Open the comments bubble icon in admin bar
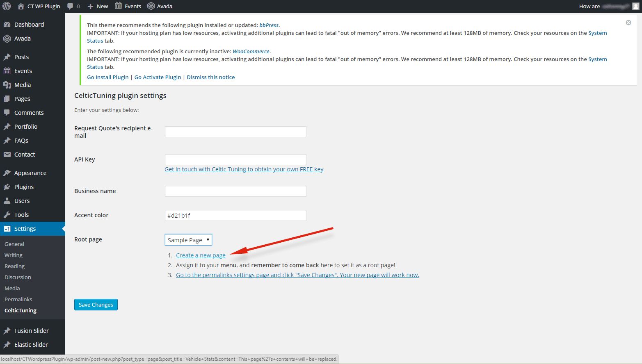 71,6
